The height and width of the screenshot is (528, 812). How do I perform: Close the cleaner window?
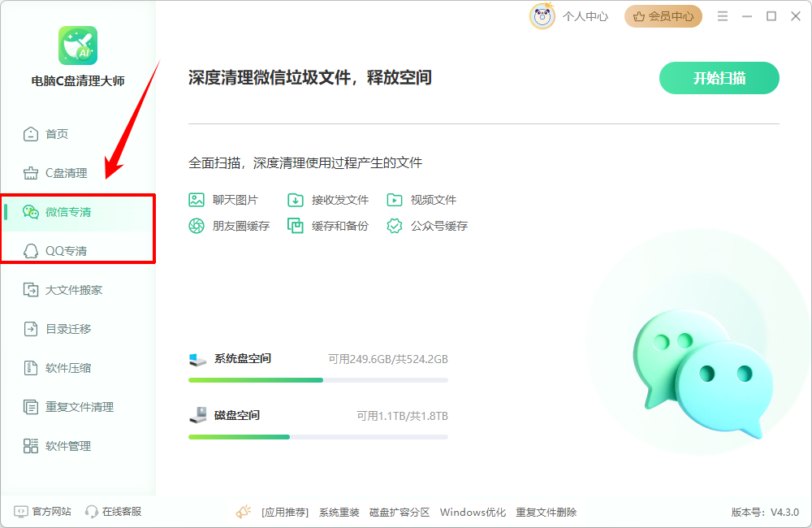pyautogui.click(x=796, y=16)
